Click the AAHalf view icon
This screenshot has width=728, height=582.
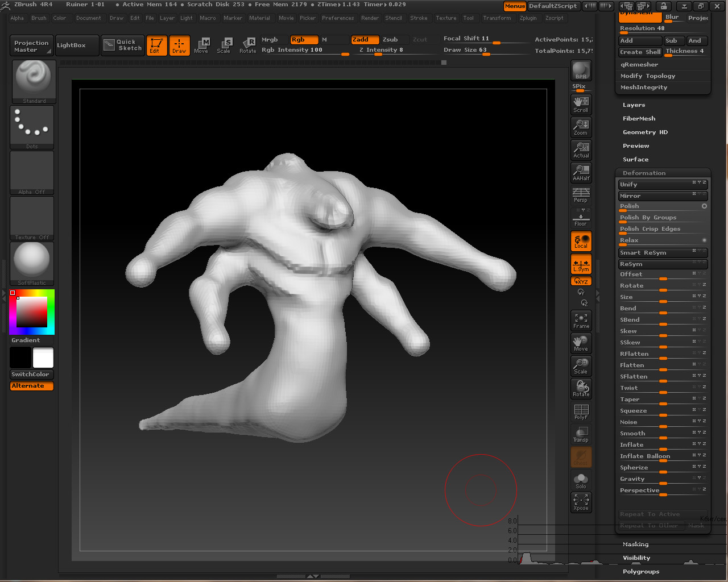[581, 173]
